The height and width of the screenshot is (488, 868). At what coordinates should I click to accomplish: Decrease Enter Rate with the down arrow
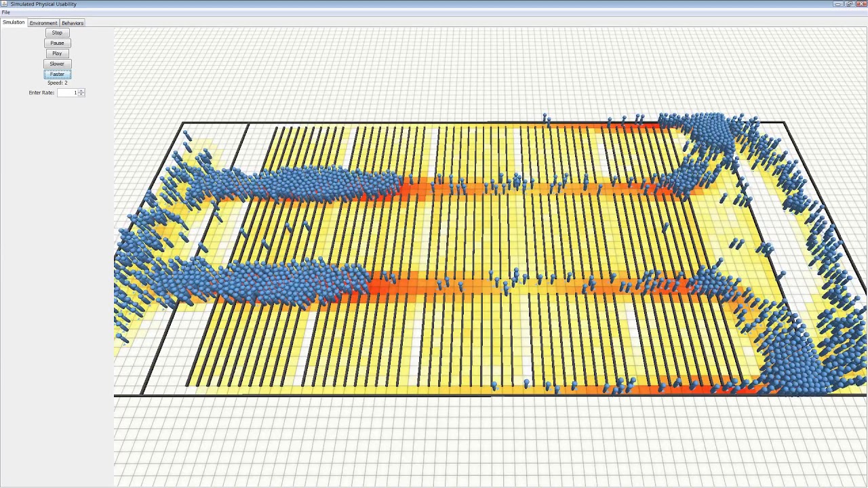81,94
